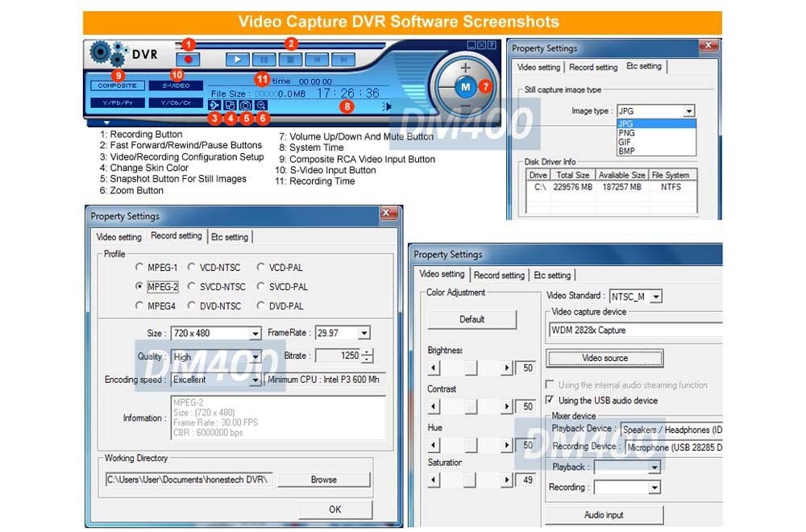Viewport: 806px width, 532px height.
Task: Open the Image type dropdown showing JPG
Action: (x=689, y=110)
